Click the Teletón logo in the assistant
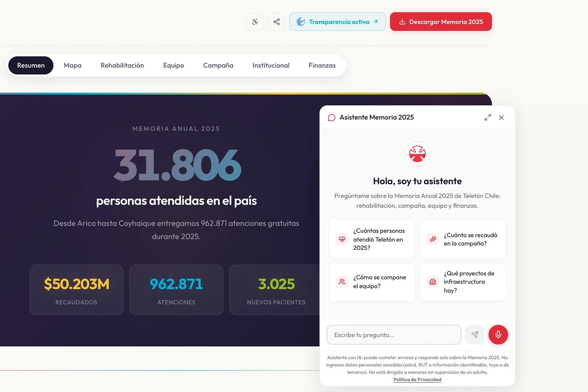Viewport: 588px width, 392px height. (417, 154)
